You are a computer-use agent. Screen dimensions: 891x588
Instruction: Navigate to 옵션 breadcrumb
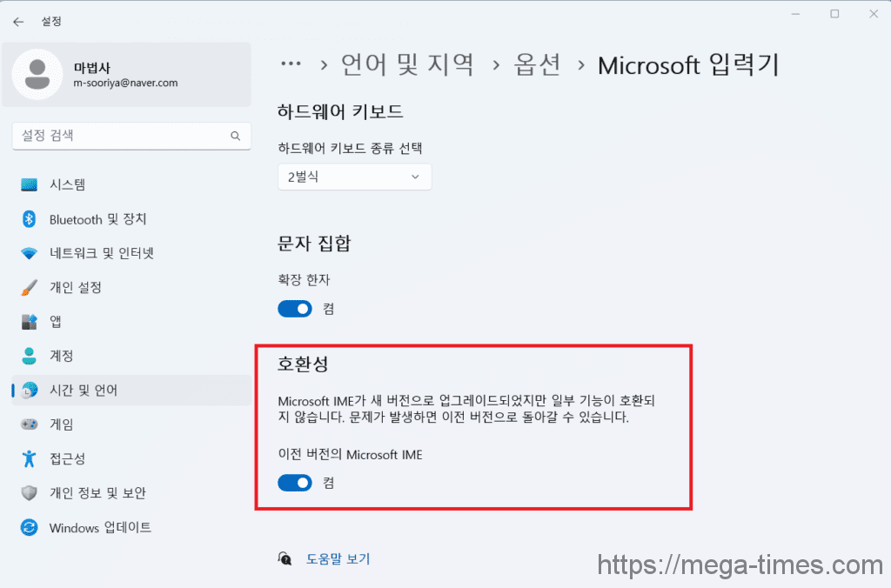pyautogui.click(x=537, y=64)
